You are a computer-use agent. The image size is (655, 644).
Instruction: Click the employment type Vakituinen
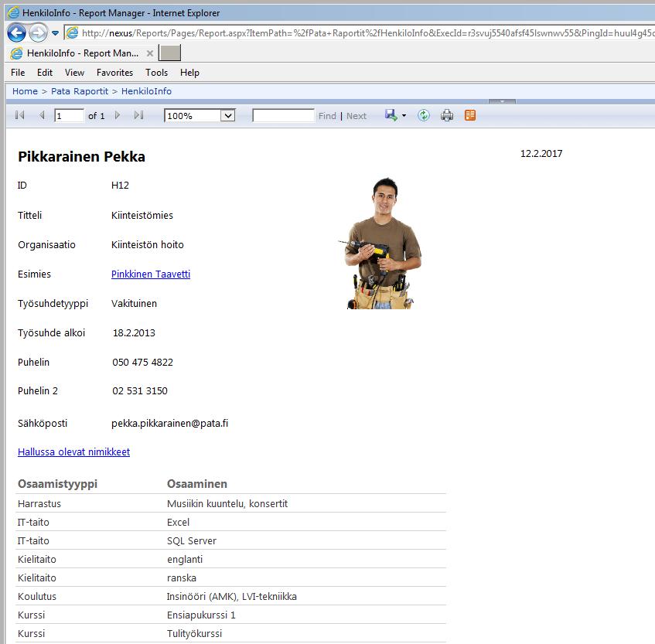tap(134, 304)
